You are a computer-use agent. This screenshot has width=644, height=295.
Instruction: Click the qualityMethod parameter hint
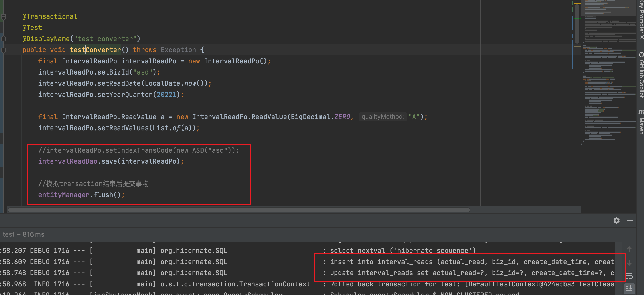click(383, 117)
